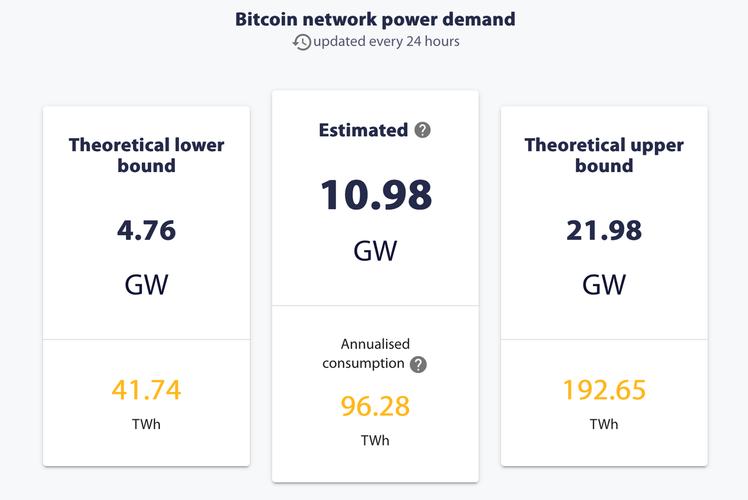Viewport: 748px width, 500px height.
Task: Click the Annualised consumption question mark icon
Action: click(418, 364)
